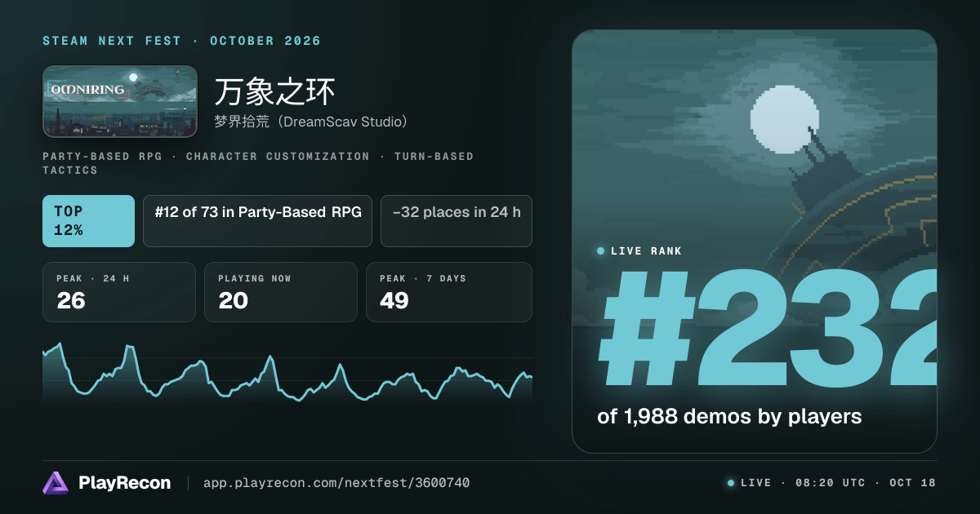The image size is (980, 514).
Task: Click the #12 of 73 in Party-Based RPG card
Action: coord(258,221)
